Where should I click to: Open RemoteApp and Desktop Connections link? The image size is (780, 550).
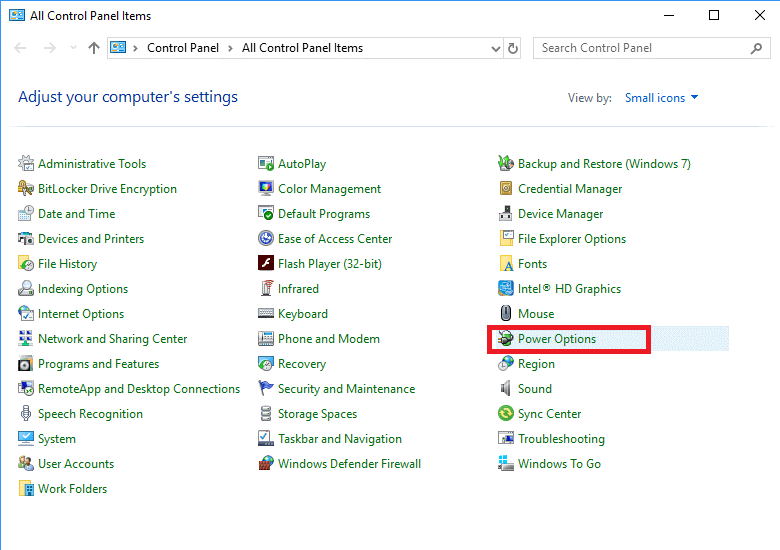click(x=139, y=388)
